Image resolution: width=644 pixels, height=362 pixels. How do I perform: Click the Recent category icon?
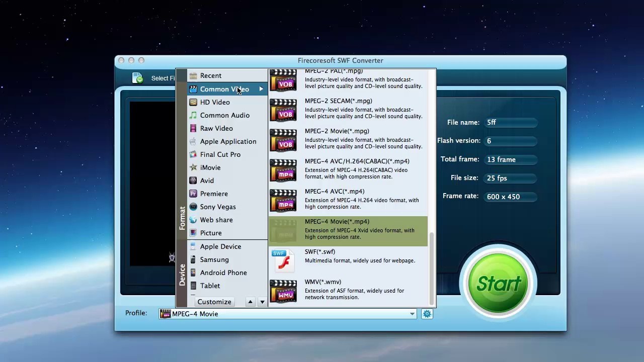[193, 76]
